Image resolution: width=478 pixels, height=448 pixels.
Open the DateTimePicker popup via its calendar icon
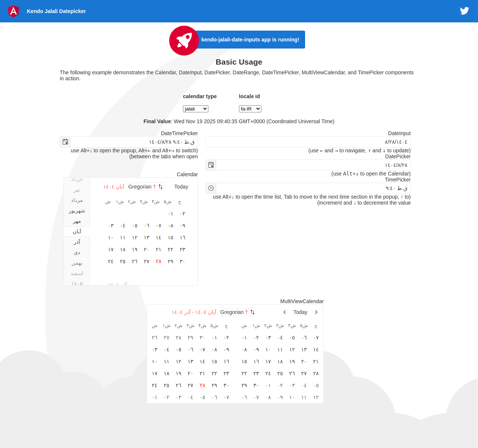65,142
